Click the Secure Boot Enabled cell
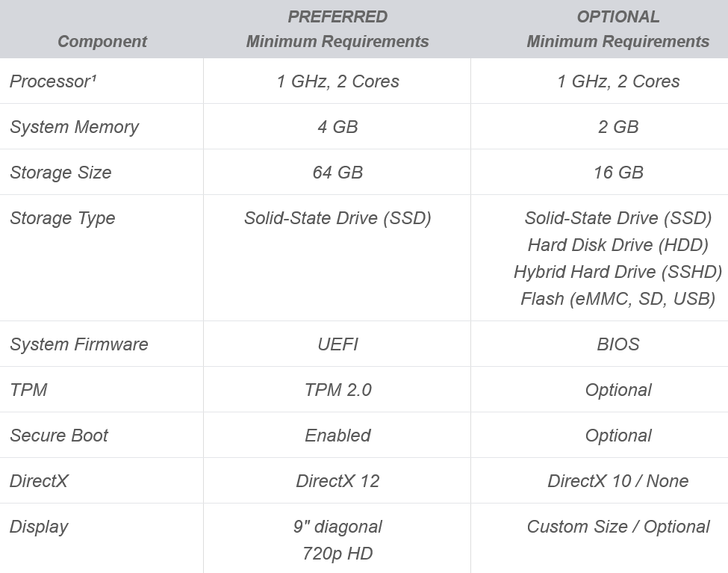The image size is (728, 573). point(337,436)
